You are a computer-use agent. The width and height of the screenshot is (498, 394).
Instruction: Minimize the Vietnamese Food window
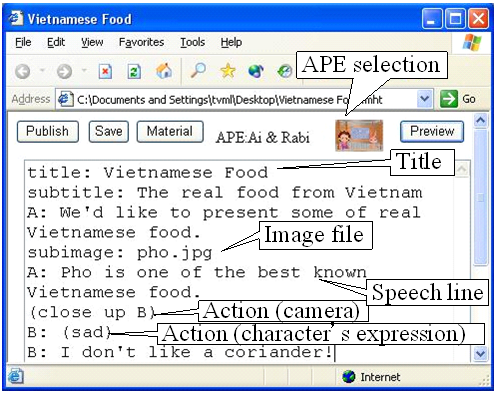tap(432, 19)
